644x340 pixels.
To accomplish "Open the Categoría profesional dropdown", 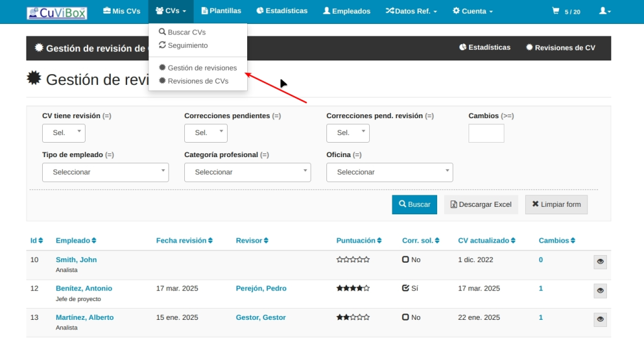I will point(247,172).
